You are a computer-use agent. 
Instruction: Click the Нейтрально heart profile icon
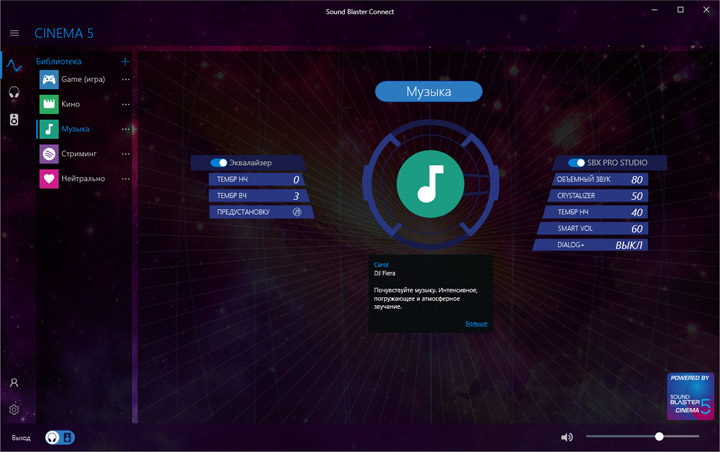pos(49,179)
